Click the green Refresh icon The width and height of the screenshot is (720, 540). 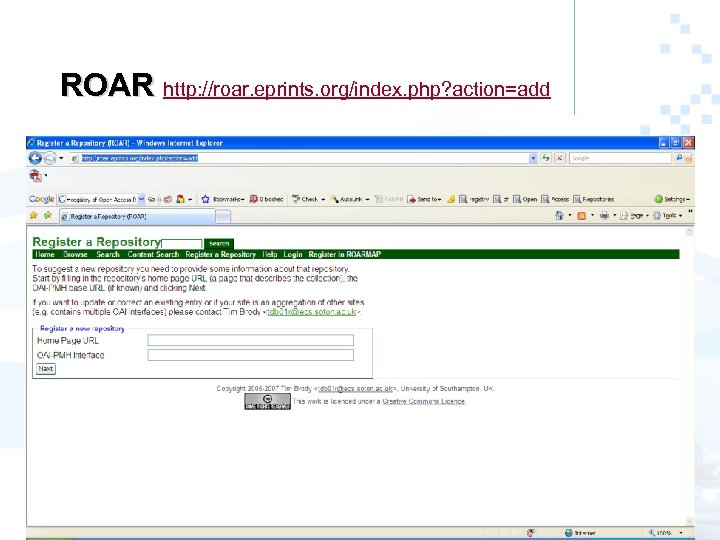(546, 158)
